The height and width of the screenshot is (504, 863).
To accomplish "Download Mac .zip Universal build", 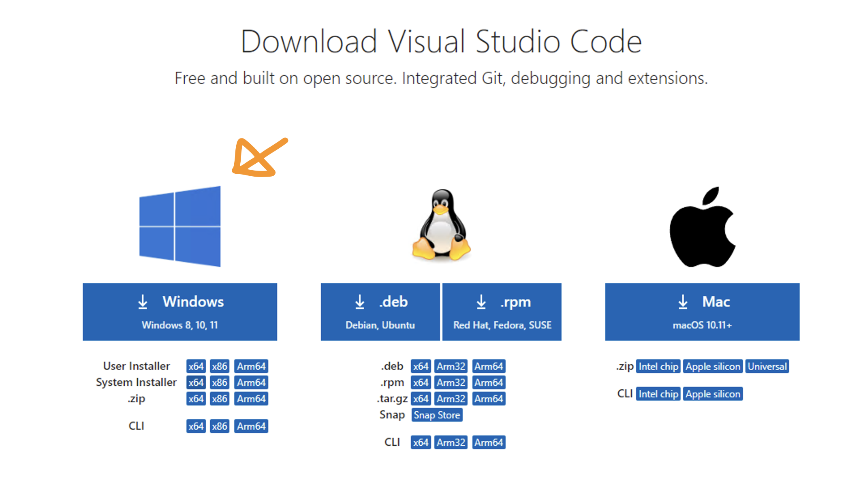I will click(x=767, y=366).
